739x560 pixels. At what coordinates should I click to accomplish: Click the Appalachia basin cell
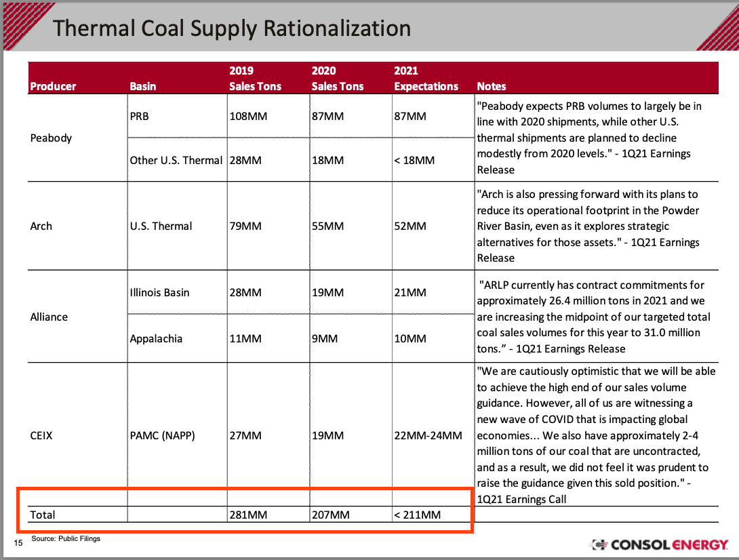pyautogui.click(x=156, y=338)
